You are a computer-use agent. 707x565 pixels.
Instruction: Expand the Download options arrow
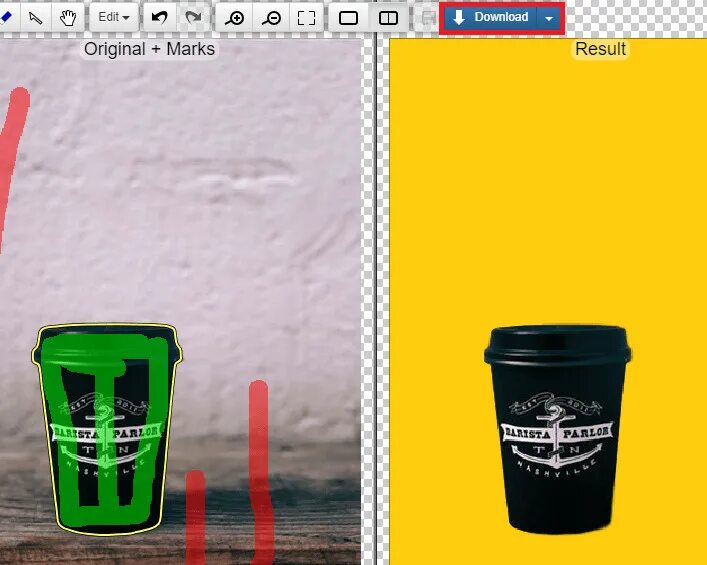tap(549, 18)
